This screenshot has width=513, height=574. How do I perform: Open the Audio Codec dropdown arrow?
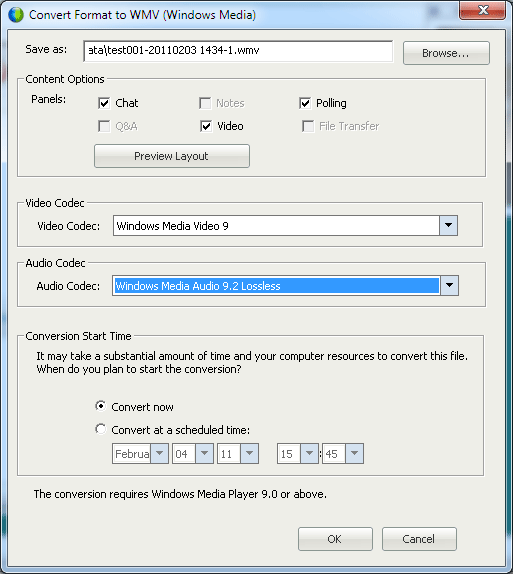click(449, 286)
